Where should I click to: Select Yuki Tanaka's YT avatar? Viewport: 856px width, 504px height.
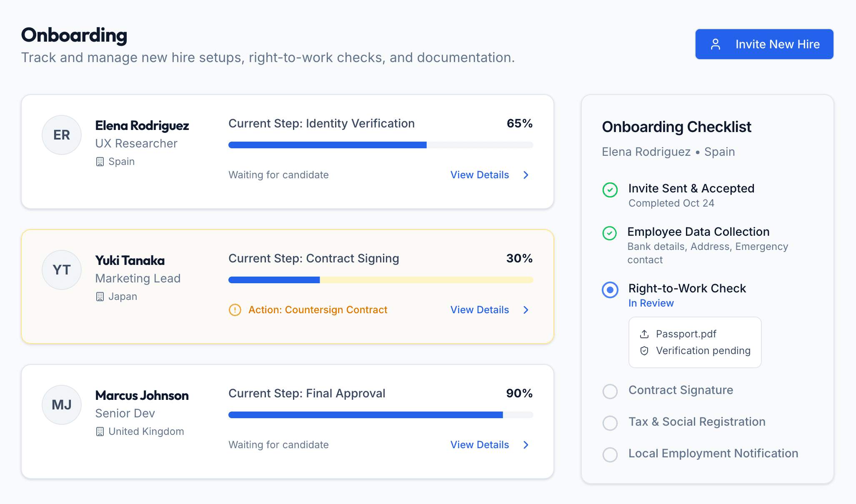click(x=61, y=269)
